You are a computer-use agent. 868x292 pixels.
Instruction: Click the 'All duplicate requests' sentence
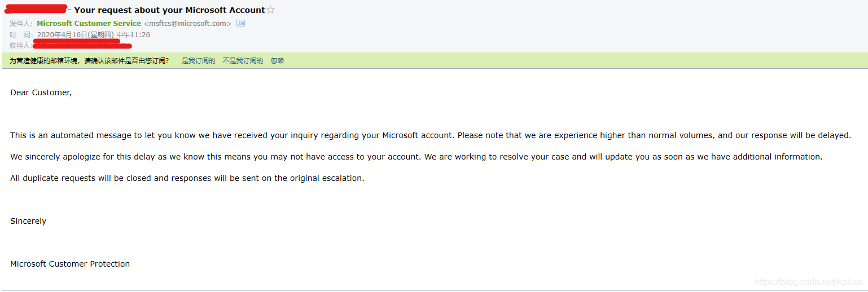187,178
